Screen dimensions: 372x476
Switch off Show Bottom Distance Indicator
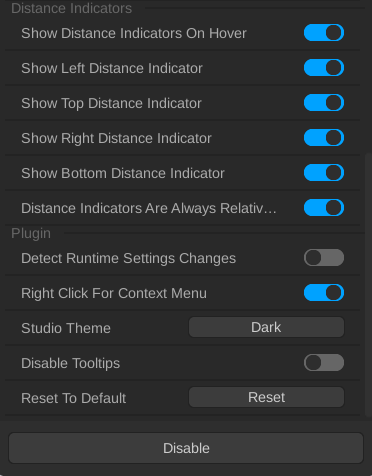[324, 173]
